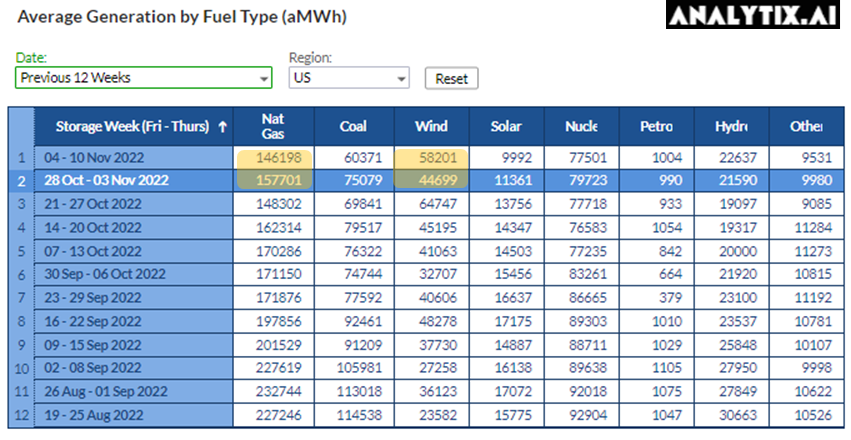Viewport: 851px width, 440px height.
Task: Click Wind value 23582
Action: 438,415
